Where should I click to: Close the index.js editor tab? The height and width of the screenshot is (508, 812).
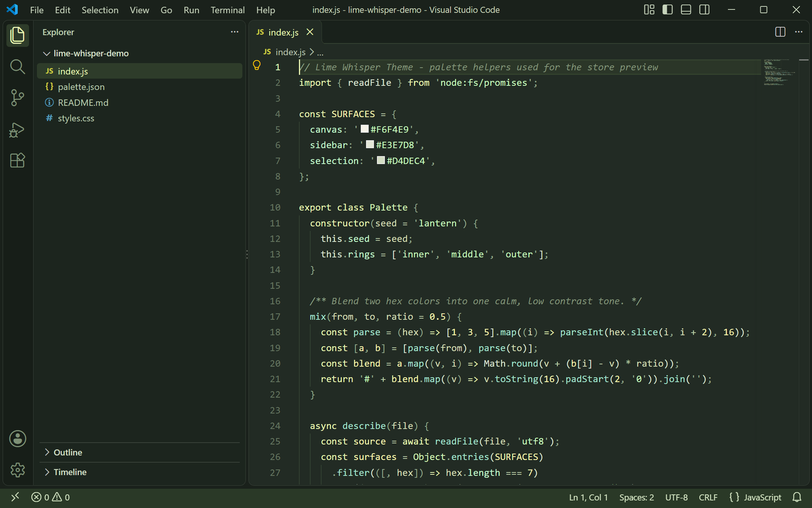coord(310,32)
